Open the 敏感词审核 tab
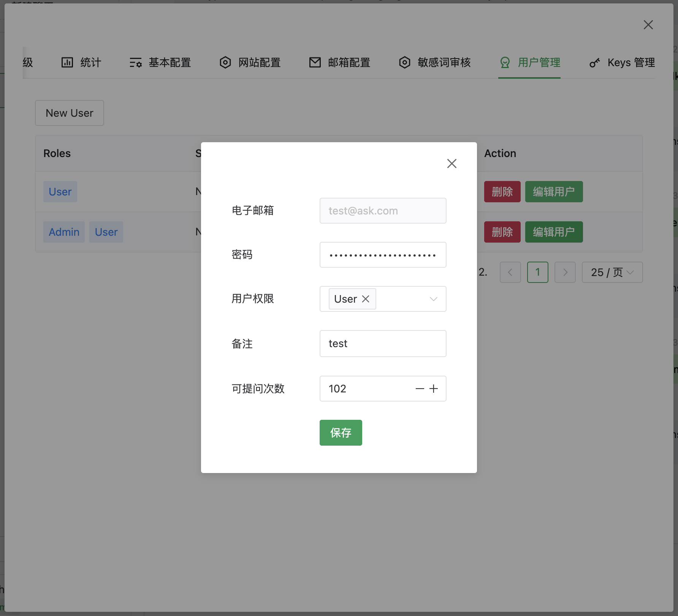This screenshot has width=678, height=616. 435,62
